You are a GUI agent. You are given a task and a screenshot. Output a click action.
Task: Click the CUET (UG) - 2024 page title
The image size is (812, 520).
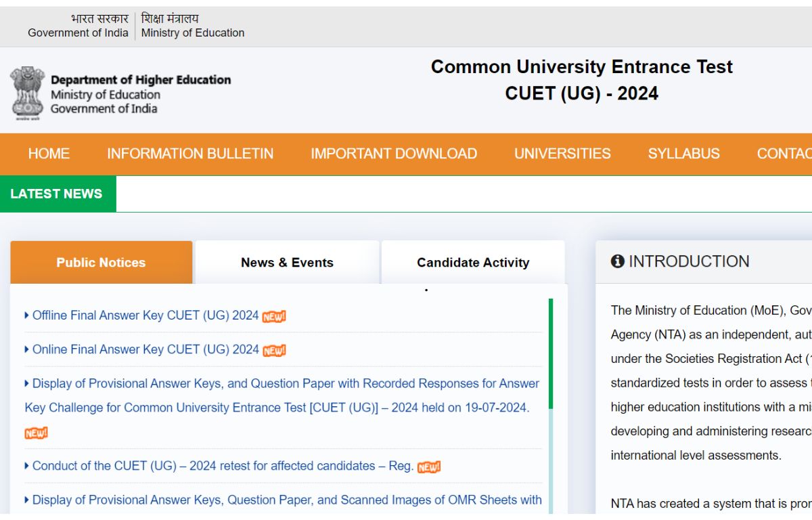(x=582, y=93)
